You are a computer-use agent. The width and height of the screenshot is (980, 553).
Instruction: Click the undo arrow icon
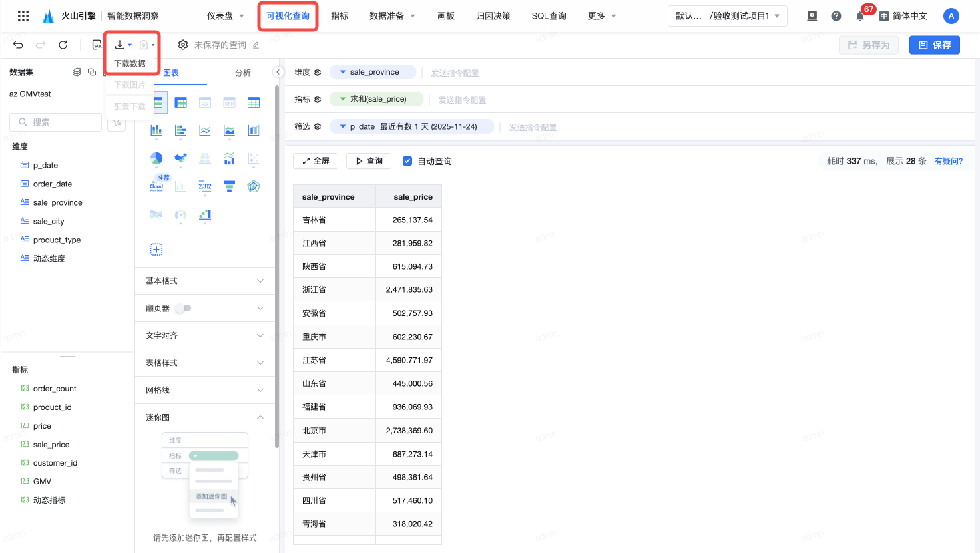(x=18, y=45)
